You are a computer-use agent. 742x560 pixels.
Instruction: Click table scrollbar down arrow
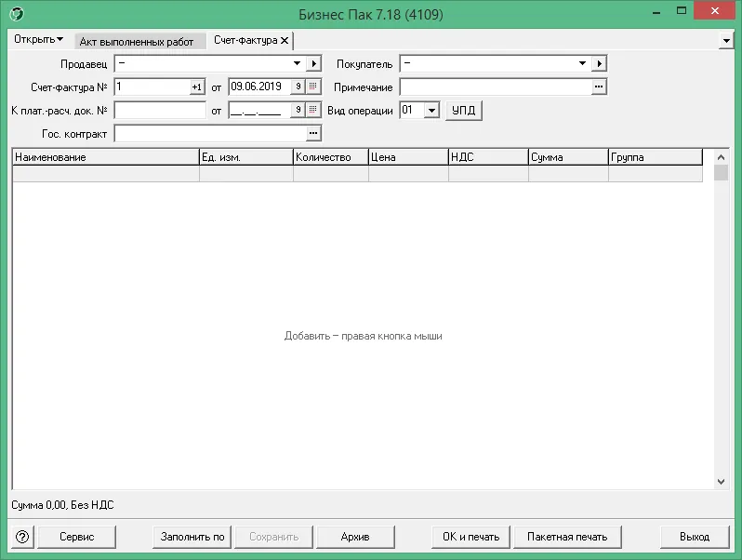tap(721, 482)
